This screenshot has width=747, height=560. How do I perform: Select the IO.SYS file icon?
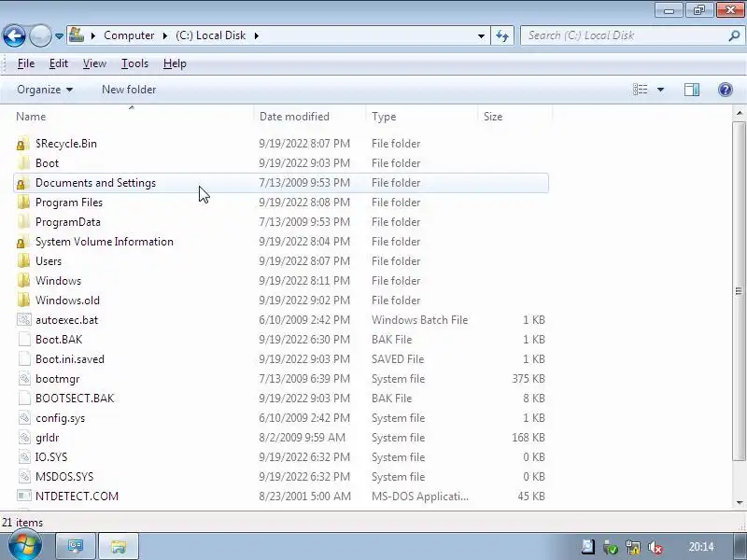24,457
